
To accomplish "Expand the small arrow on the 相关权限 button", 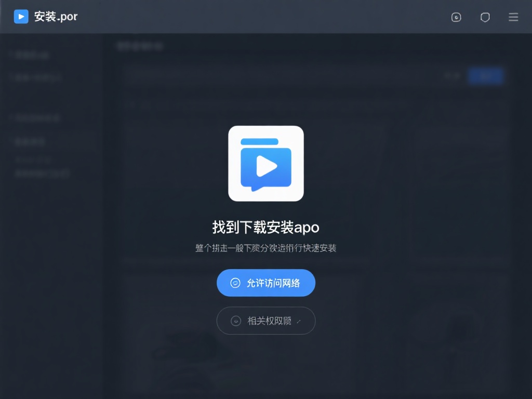I will (298, 322).
